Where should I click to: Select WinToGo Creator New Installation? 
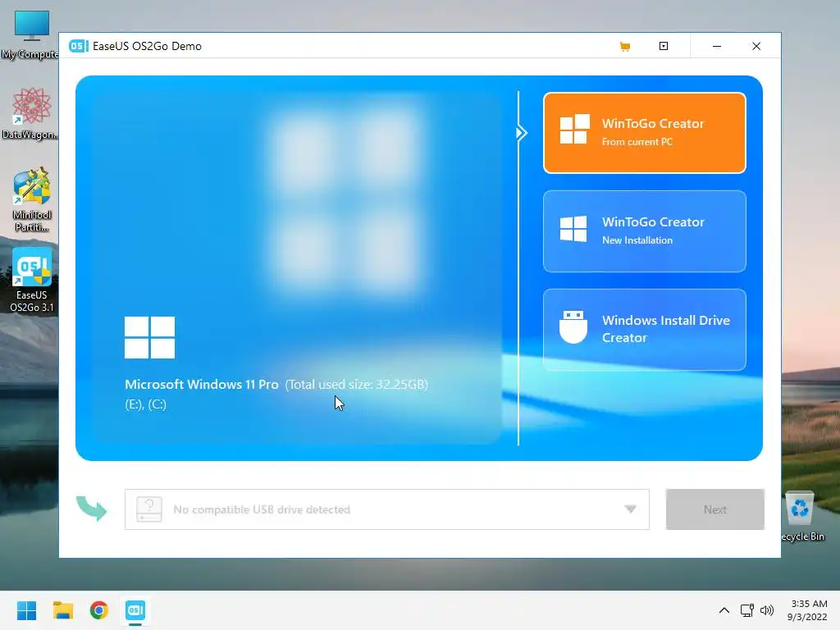tap(645, 231)
